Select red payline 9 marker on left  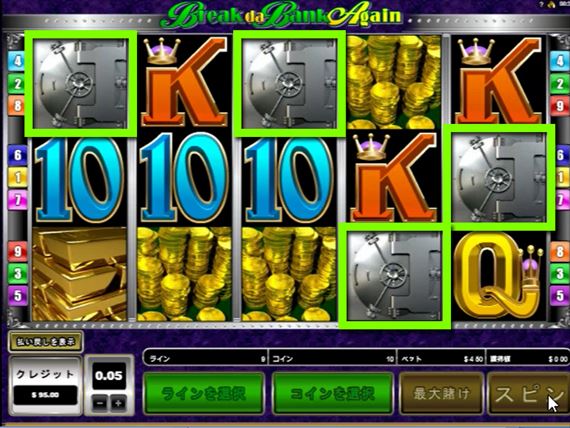17,251
